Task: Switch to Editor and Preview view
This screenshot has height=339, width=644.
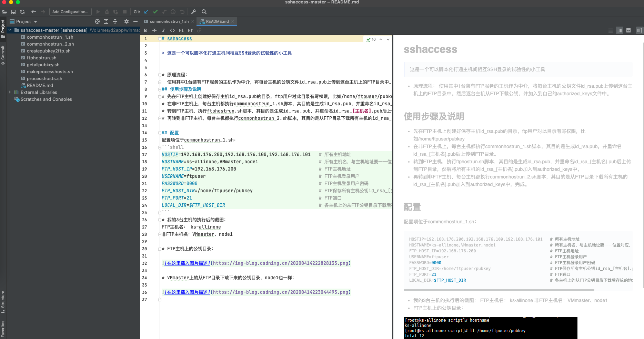Action: [x=620, y=30]
